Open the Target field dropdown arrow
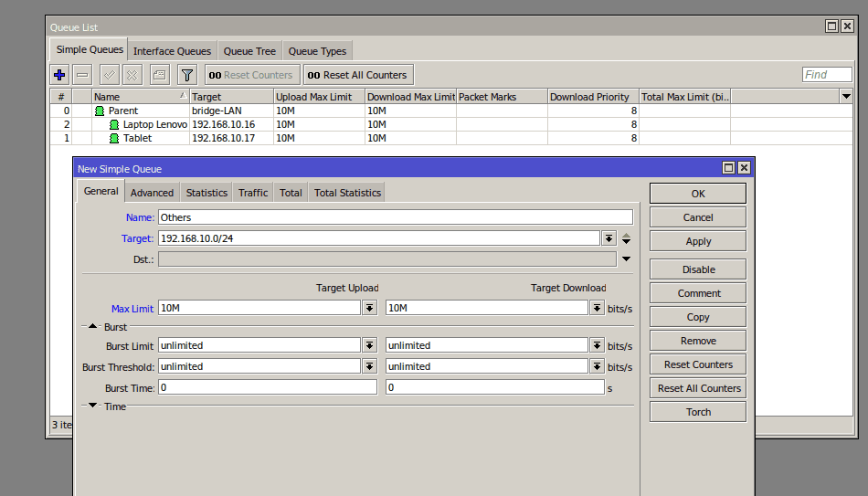This screenshot has height=496, width=868. click(x=609, y=238)
